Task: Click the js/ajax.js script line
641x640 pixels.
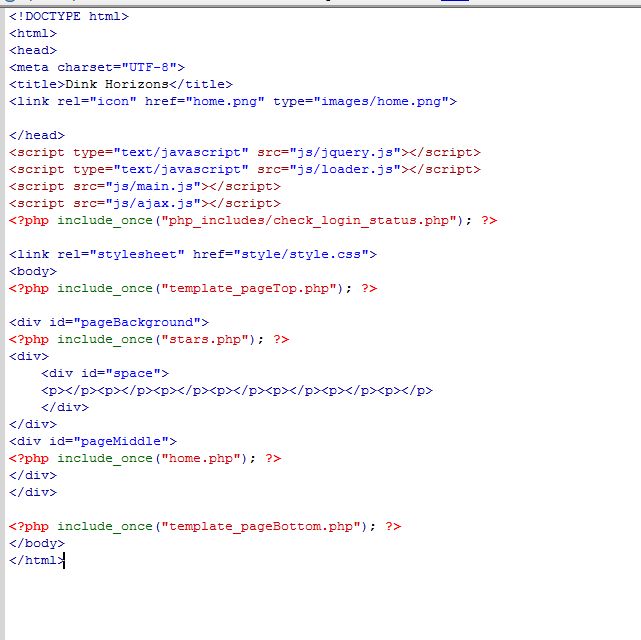Action: pyautogui.click(x=145, y=204)
